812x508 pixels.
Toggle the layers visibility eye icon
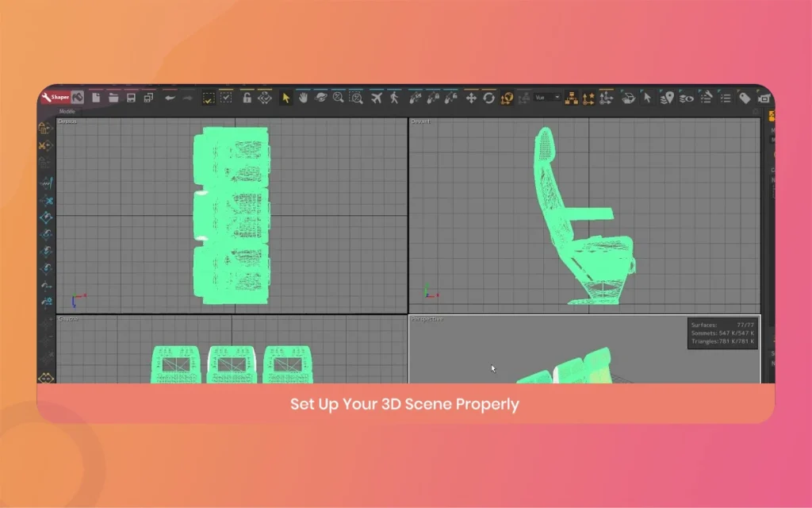point(686,98)
